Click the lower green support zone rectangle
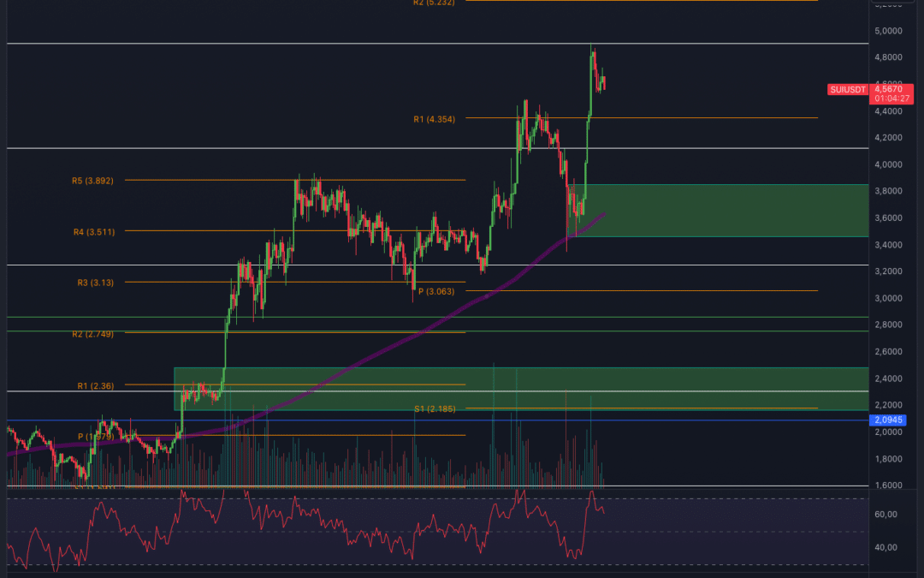Screen dimensions: 924x578 coord(521,389)
